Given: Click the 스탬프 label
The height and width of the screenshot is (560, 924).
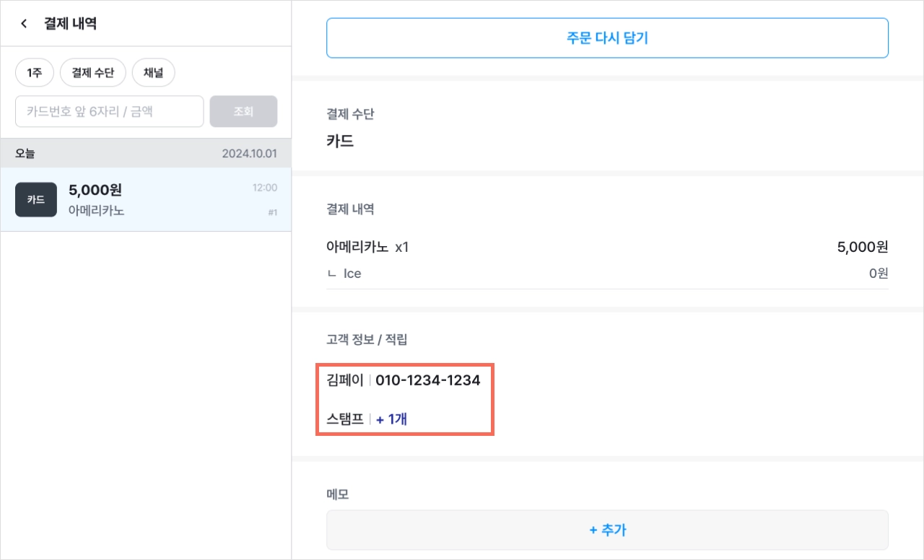Looking at the screenshot, I should coord(345,419).
